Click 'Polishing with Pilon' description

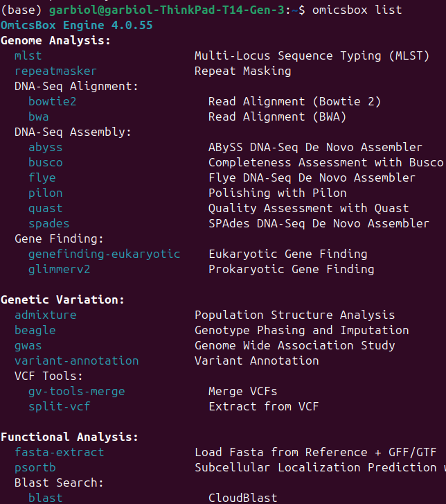coord(278,193)
